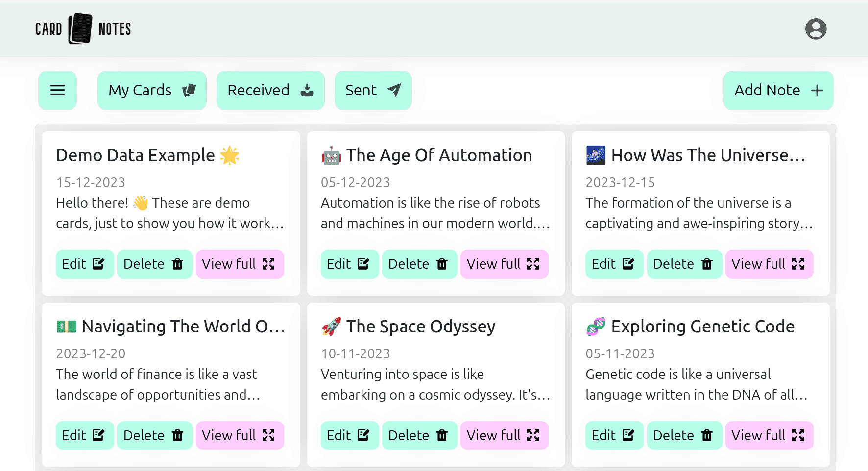Click edit pencil icon on Universe card
Image resolution: width=868 pixels, height=471 pixels.
click(x=628, y=264)
